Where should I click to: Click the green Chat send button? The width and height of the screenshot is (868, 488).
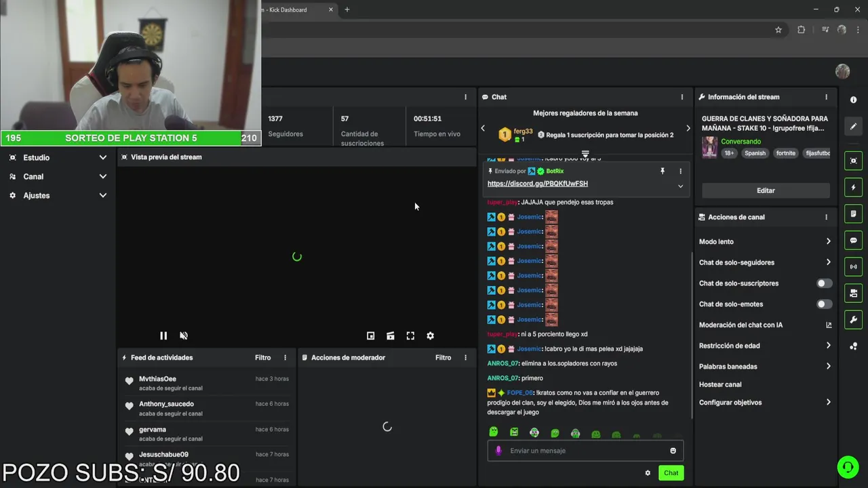[671, 473]
